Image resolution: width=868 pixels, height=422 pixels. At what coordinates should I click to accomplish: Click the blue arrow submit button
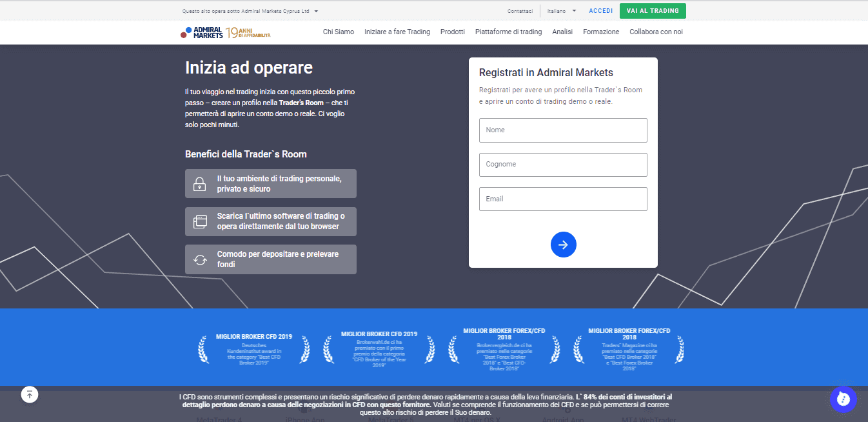[563, 245]
